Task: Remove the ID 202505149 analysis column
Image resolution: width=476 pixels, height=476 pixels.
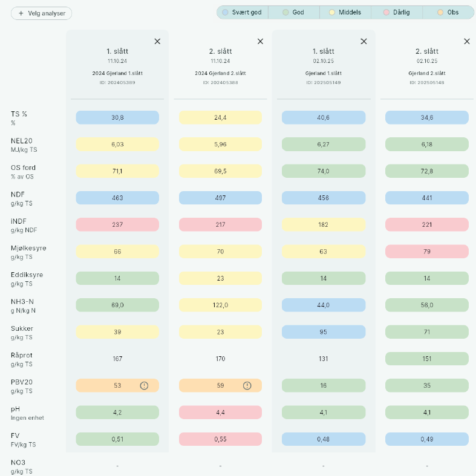Action: click(x=364, y=41)
